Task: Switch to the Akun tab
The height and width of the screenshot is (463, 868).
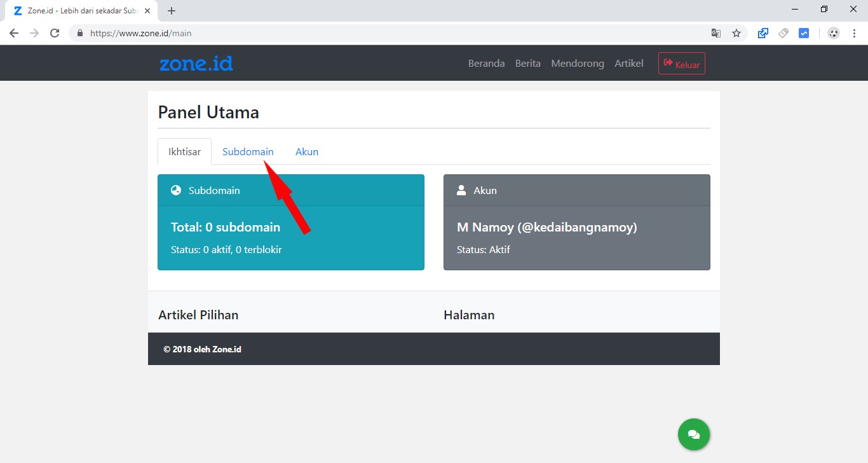Action: coord(306,151)
